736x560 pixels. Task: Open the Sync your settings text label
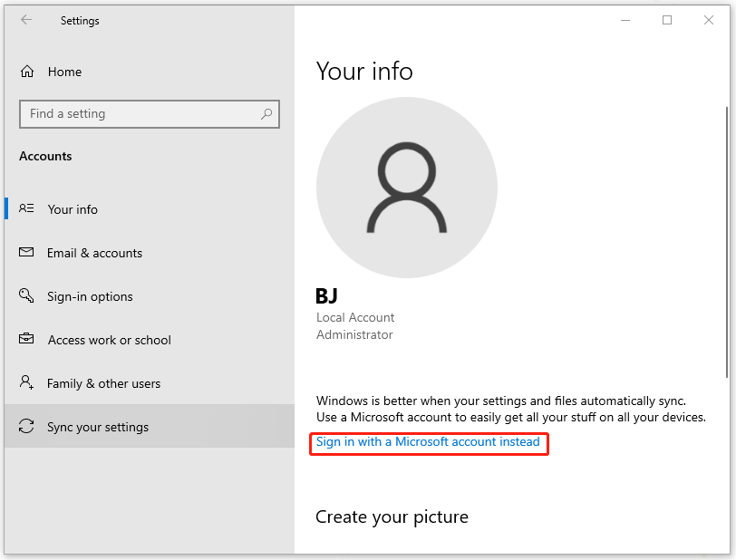(98, 427)
